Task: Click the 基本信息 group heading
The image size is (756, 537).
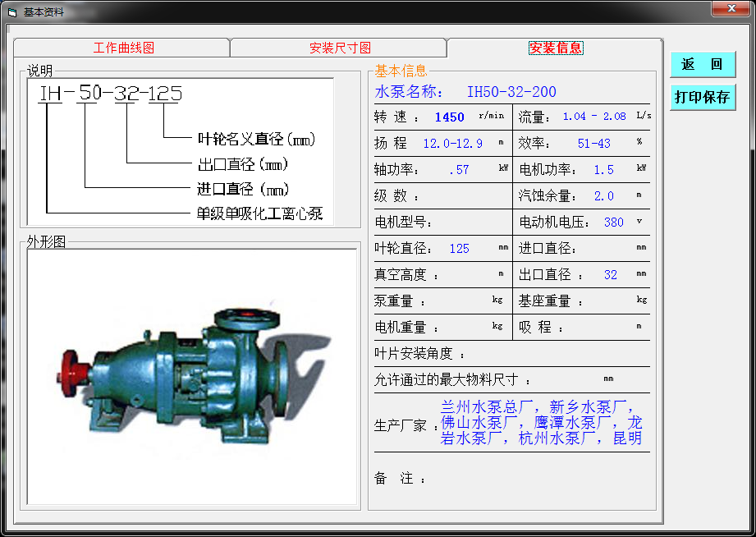Action: [401, 71]
